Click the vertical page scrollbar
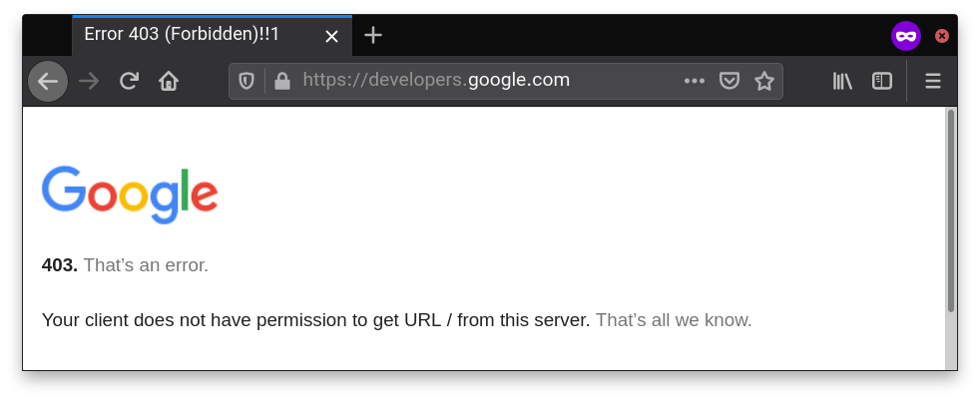Screen dimensions: 980x401 (x=951, y=238)
